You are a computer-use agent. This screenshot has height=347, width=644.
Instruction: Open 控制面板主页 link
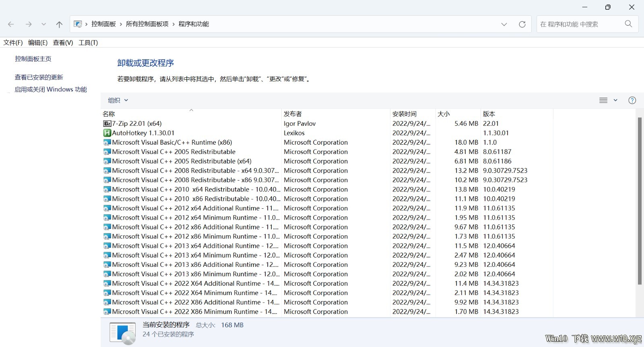(x=33, y=59)
